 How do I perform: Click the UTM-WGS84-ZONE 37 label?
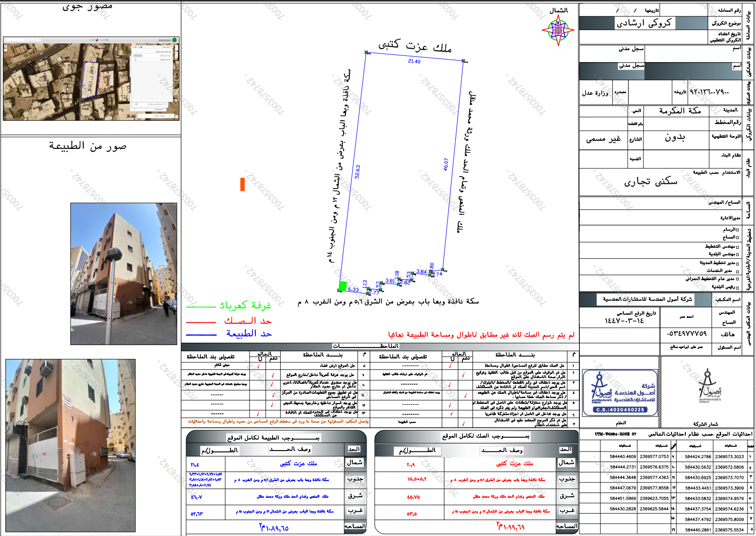[615, 434]
